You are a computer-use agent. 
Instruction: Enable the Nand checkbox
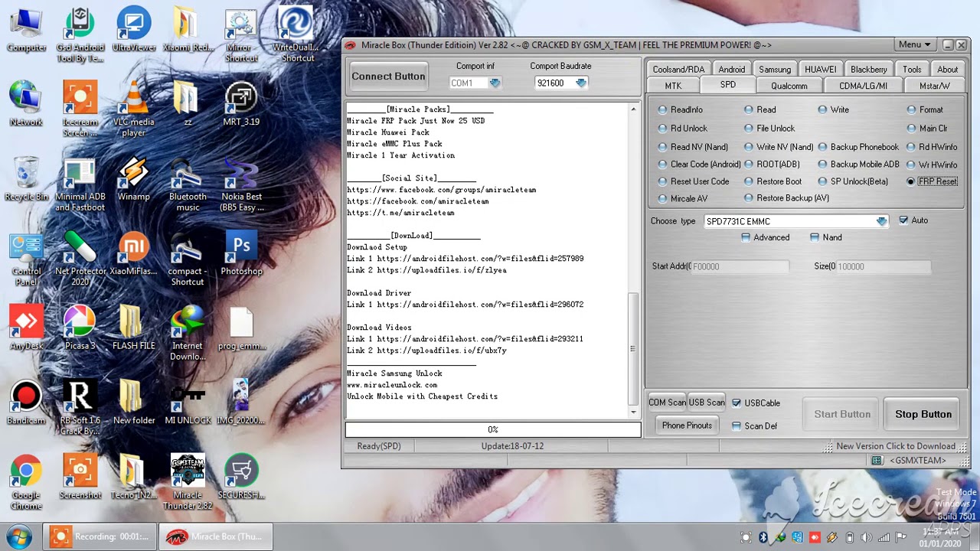[815, 238]
